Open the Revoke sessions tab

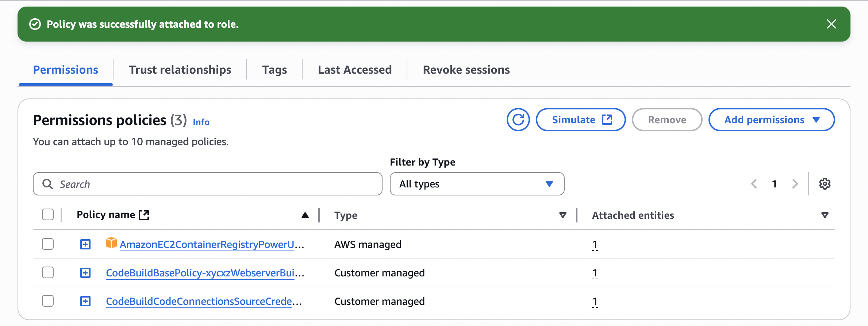click(466, 70)
